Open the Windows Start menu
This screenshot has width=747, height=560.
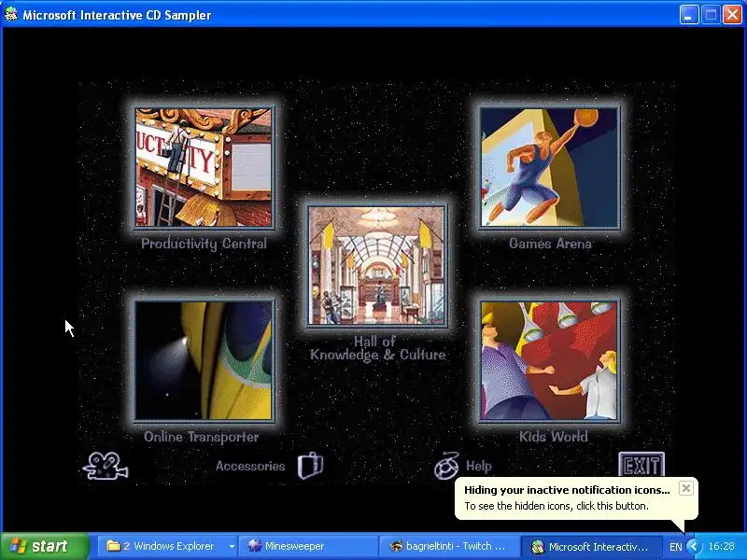44,546
